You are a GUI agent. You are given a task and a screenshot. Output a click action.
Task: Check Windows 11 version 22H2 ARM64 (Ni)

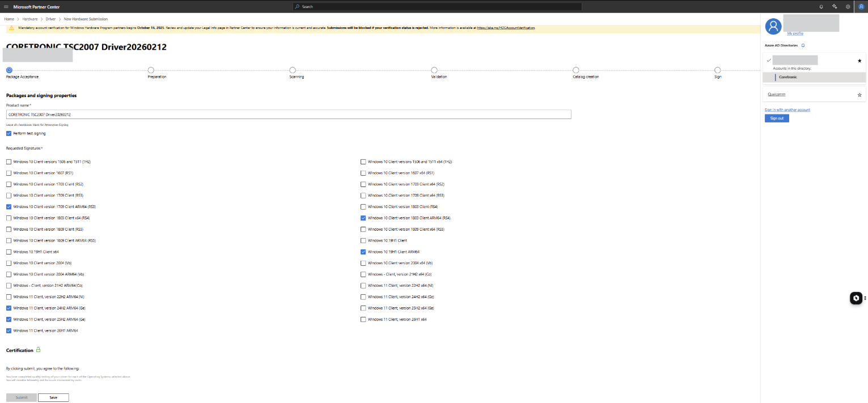[x=9, y=296]
